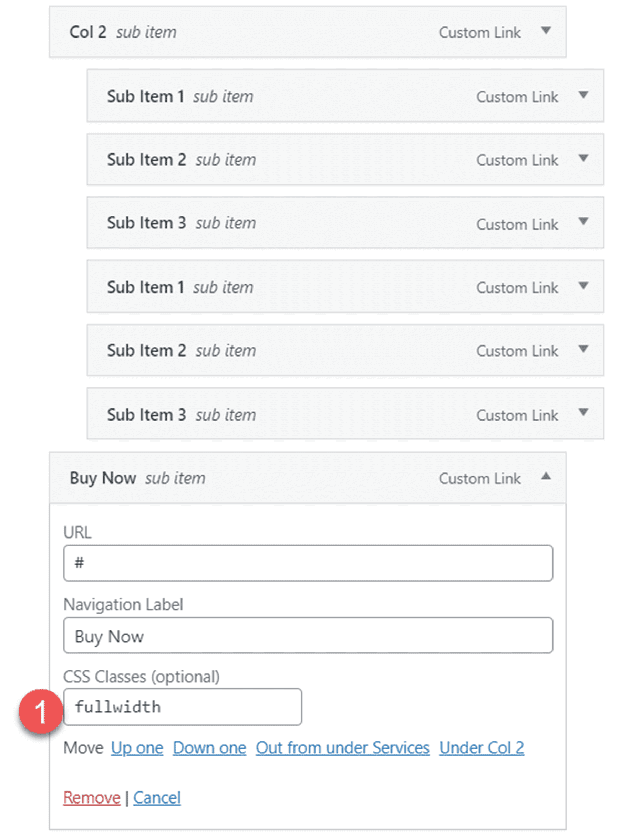Click the URL input containing #

coord(308,563)
